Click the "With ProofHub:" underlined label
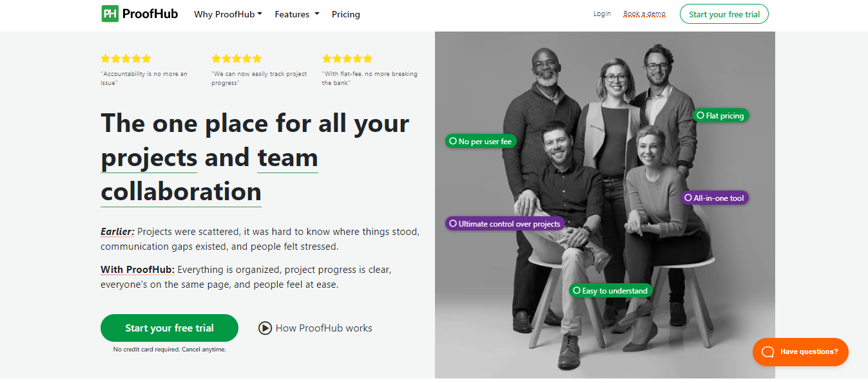This screenshot has height=383, width=868. [x=137, y=270]
